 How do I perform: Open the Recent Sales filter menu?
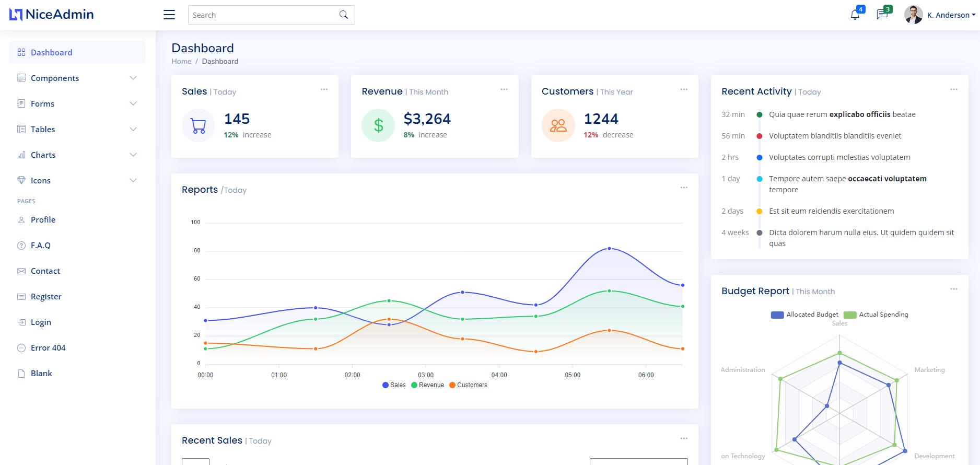pos(684,438)
